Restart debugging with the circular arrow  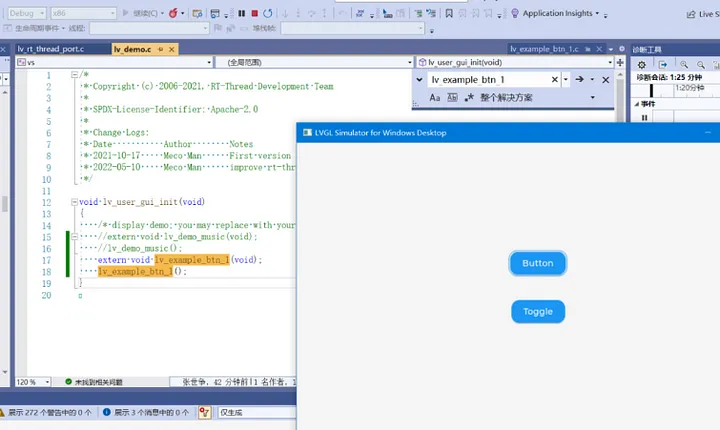pyautogui.click(x=268, y=13)
